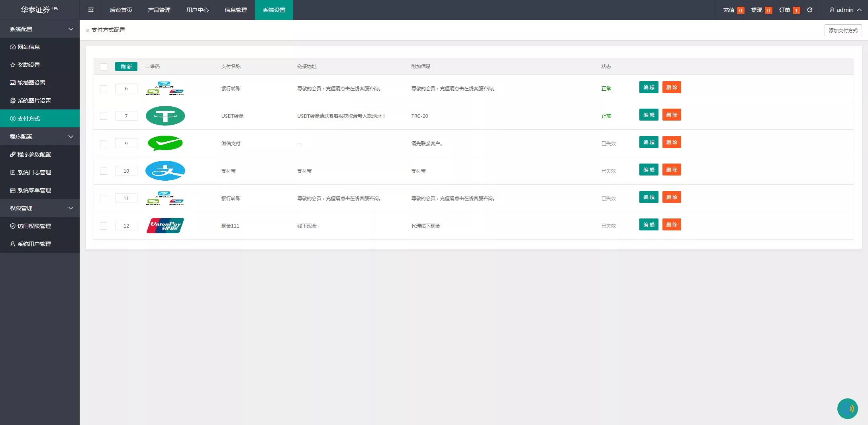Viewport: 868px width, 425px height.
Task: Select the checkbox for 现金111 row
Action: 104,226
